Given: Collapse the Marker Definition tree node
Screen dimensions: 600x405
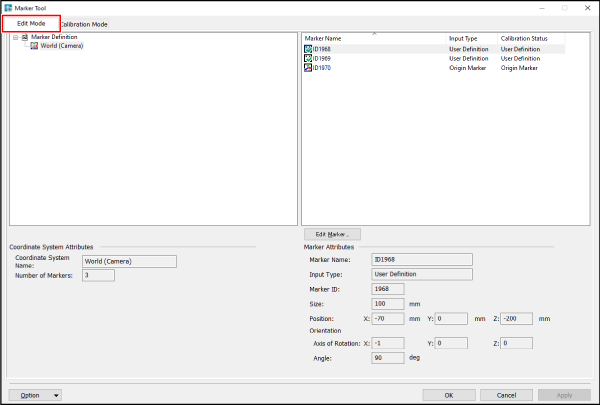Looking at the screenshot, I should (15, 38).
